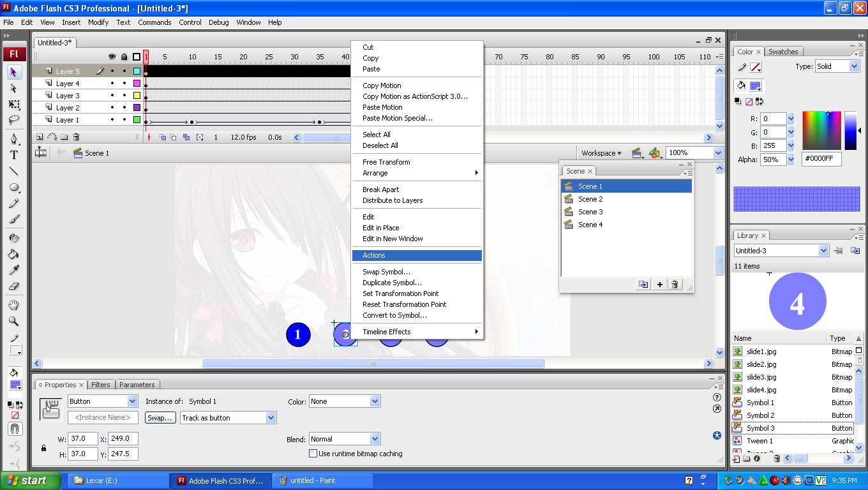This screenshot has height=490, width=868.
Task: Toggle visibility dot for Layer 4
Action: [112, 84]
